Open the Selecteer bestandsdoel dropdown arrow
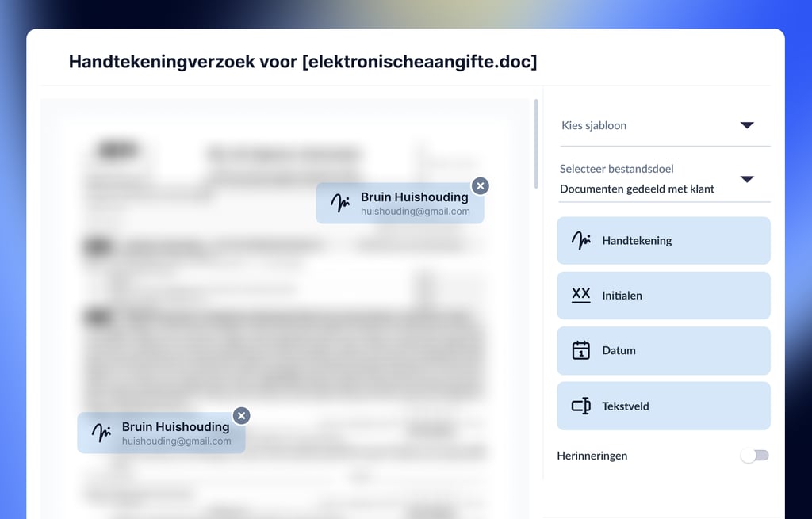 click(x=746, y=179)
